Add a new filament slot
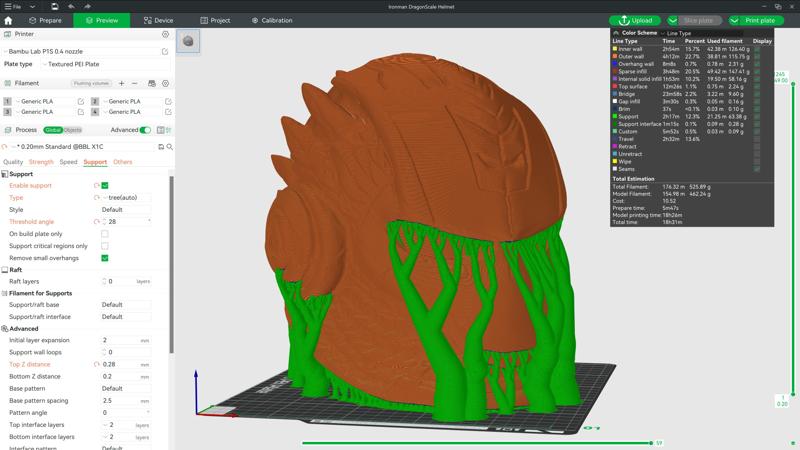 click(x=121, y=83)
